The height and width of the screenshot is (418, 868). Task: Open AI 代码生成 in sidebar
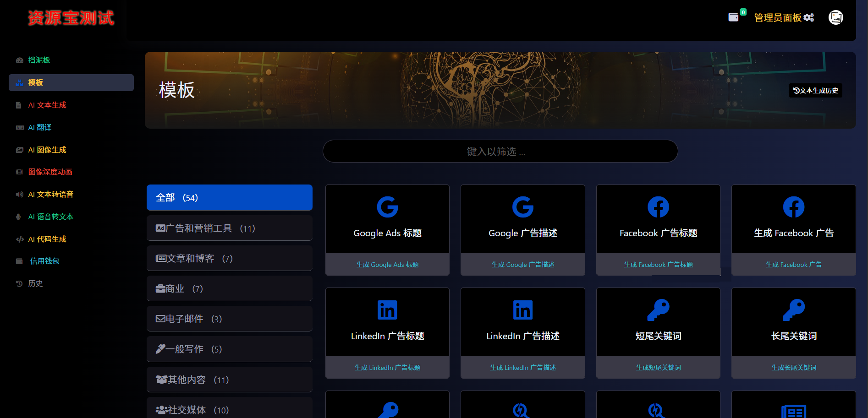(x=47, y=239)
